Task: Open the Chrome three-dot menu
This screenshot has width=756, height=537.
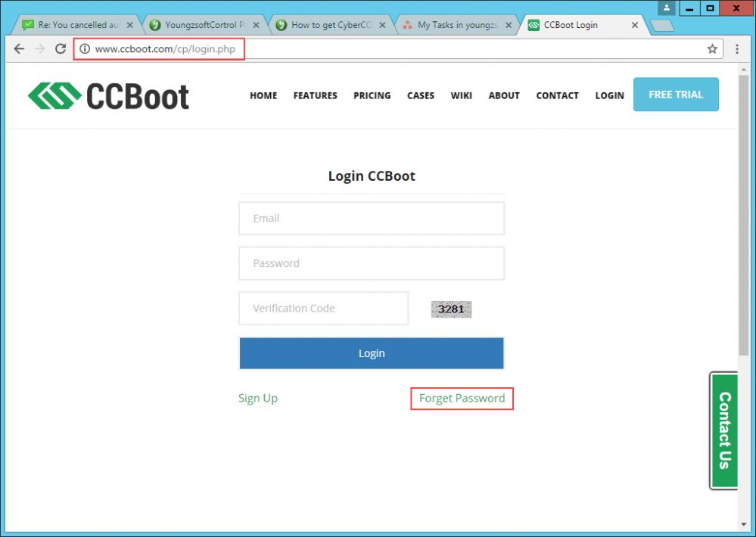Action: [x=737, y=48]
